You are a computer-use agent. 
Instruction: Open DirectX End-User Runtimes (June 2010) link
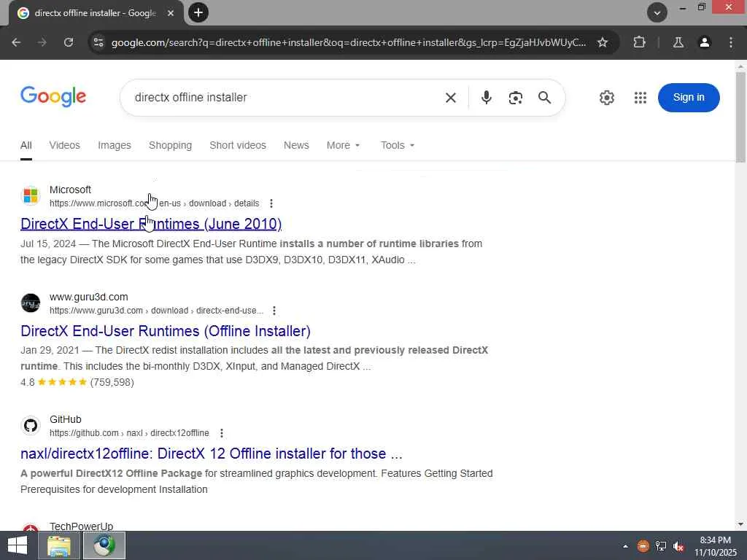click(151, 224)
